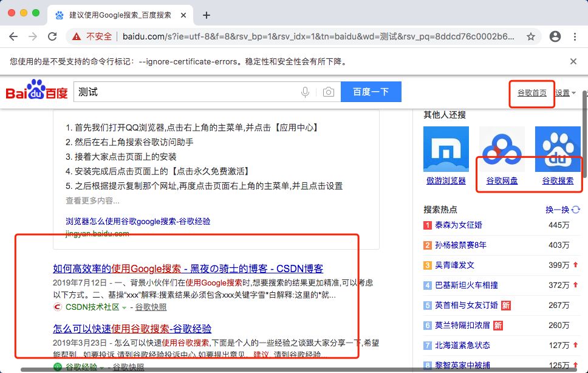Dismiss the unsupported command-line flag warning bar
The width and height of the screenshot is (588, 373).
pyautogui.click(x=573, y=61)
